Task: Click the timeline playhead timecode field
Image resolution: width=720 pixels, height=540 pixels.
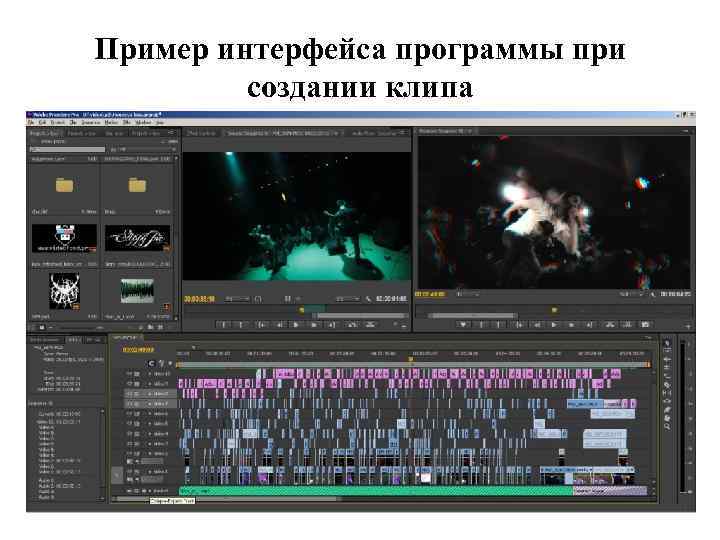Action: [x=139, y=350]
